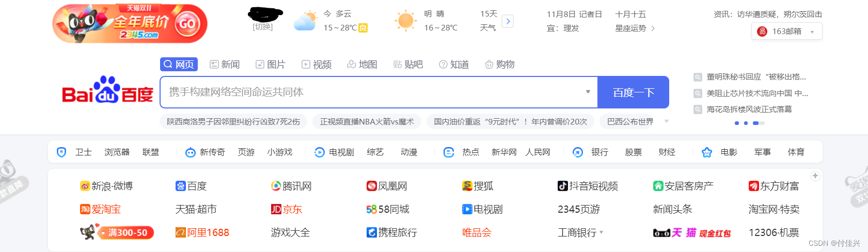Click the 新传奇 game icon
Viewport: 868px width, 252px height.
pos(190,152)
